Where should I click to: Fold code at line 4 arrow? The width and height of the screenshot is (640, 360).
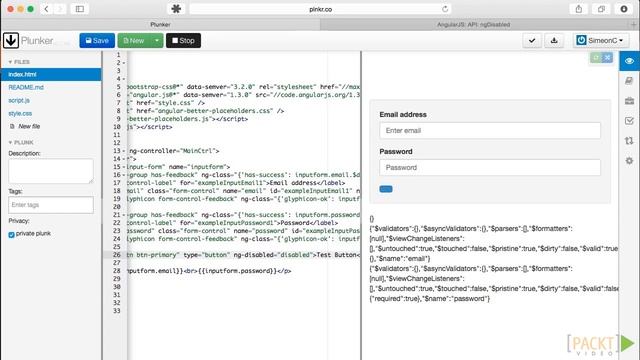124,79
